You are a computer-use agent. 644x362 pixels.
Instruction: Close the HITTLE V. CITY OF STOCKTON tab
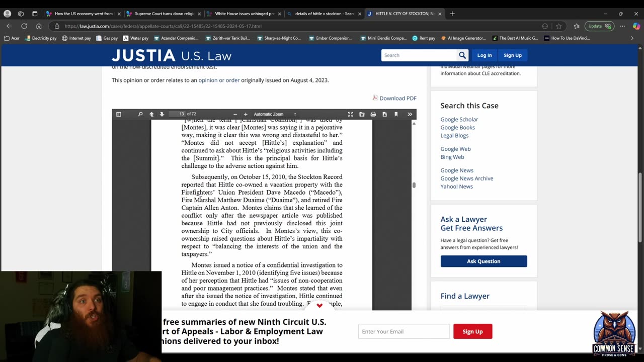[440, 14]
